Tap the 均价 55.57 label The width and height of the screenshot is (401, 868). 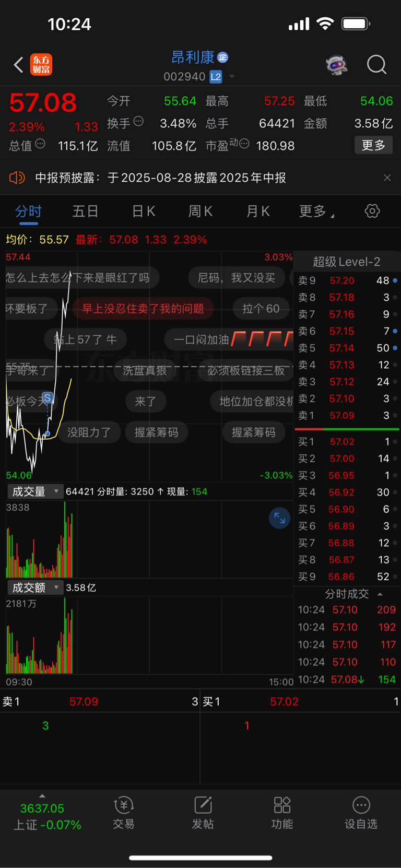tap(37, 240)
